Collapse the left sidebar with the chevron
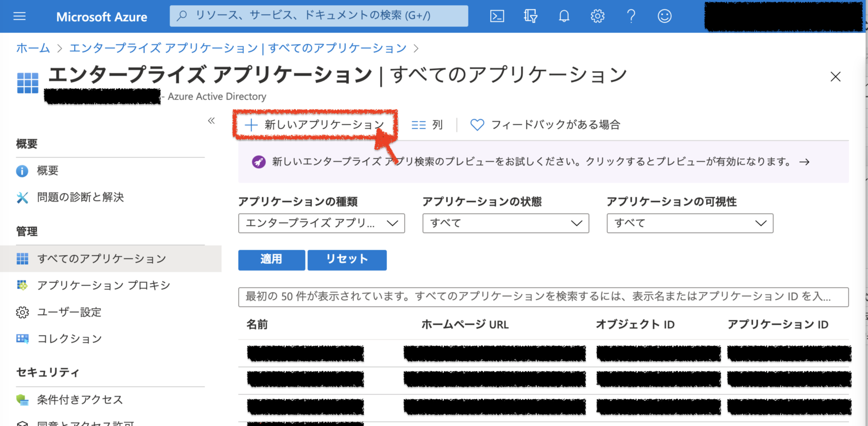Image resolution: width=868 pixels, height=426 pixels. pos(211,120)
